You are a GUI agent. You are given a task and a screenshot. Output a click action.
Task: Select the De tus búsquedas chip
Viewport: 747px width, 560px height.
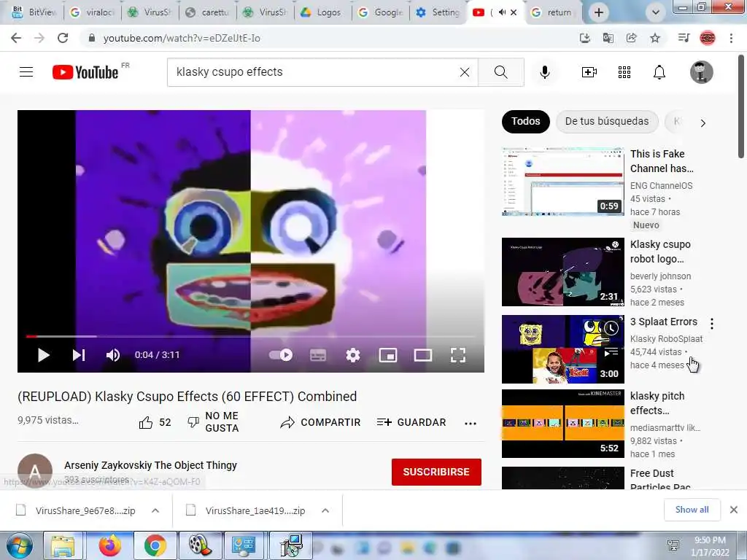pyautogui.click(x=607, y=122)
